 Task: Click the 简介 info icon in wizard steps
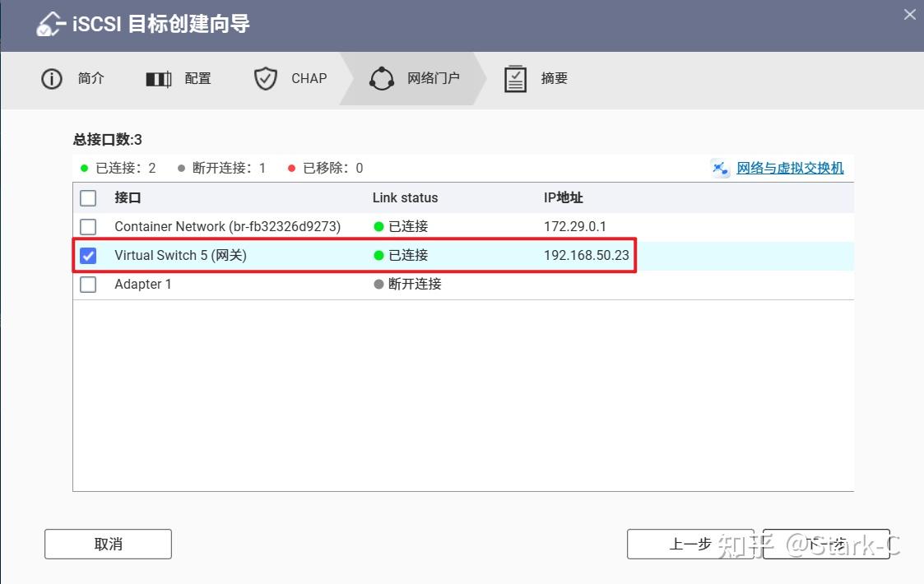click(51, 78)
